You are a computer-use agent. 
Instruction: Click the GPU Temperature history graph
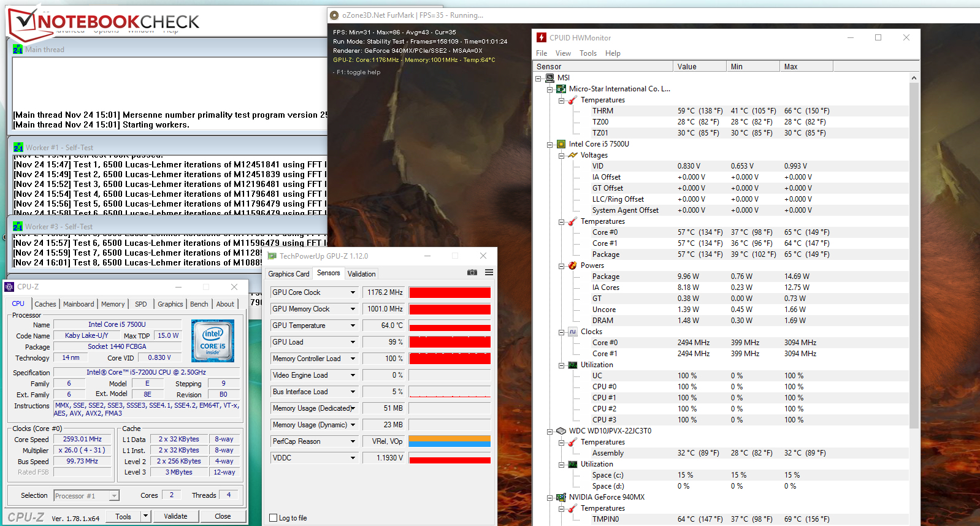coord(450,326)
